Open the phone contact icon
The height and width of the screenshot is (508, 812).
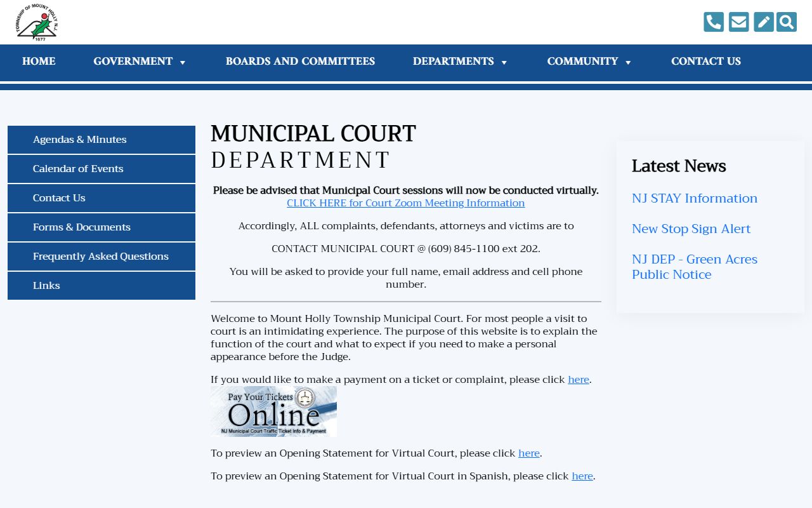pyautogui.click(x=714, y=22)
